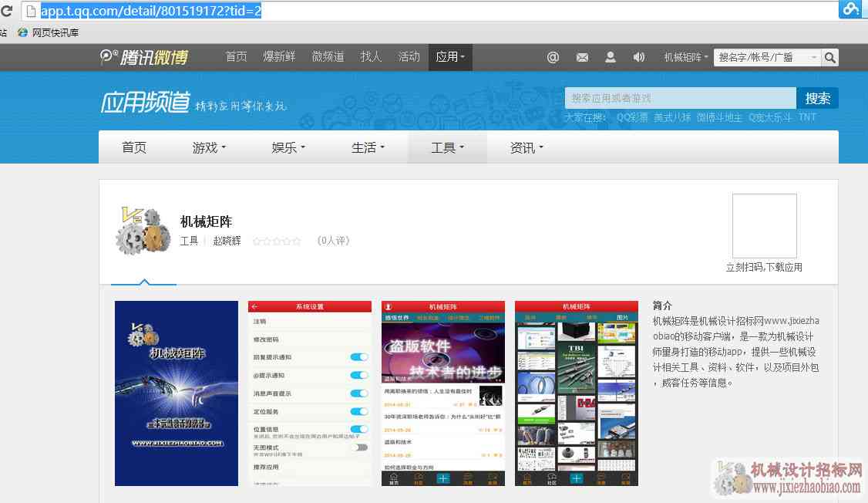Image resolution: width=868 pixels, height=503 pixels.
Task: Click the speaker notifications icon
Action: coord(639,57)
